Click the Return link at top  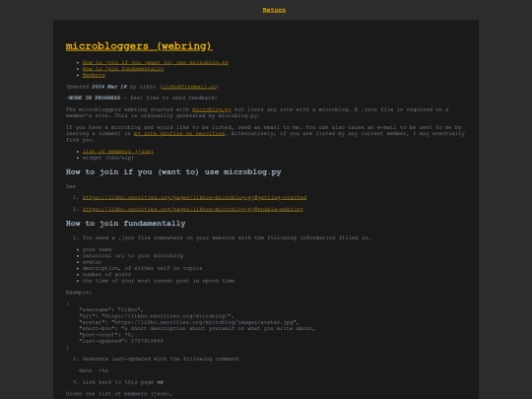tap(274, 10)
